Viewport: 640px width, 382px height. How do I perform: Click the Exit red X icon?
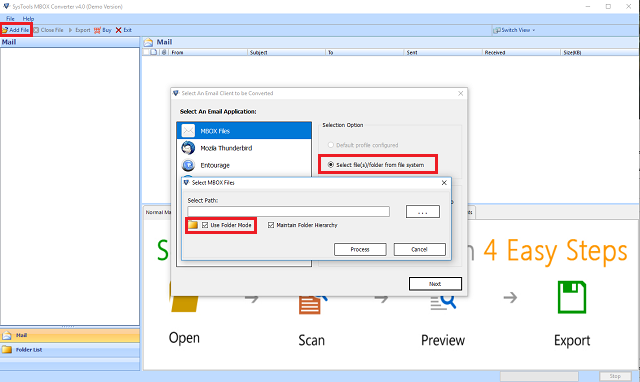(118, 30)
